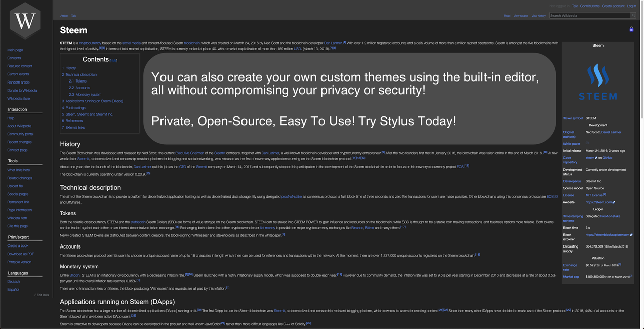Jump to '3 Applications running on Steem' entry
The height and width of the screenshot is (329, 644).
(x=93, y=101)
